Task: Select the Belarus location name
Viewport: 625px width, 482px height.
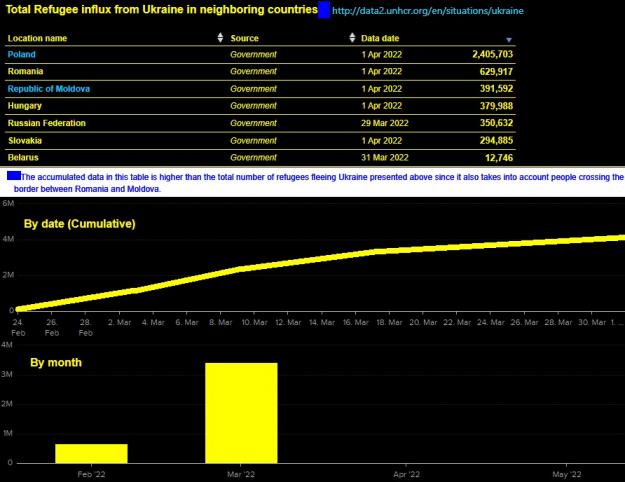Action: [23, 157]
